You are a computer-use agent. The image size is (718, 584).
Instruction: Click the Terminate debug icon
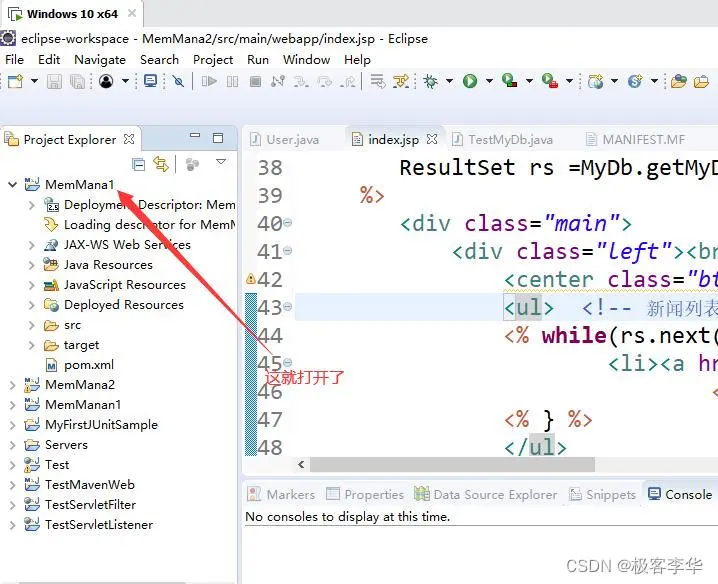coord(256,82)
